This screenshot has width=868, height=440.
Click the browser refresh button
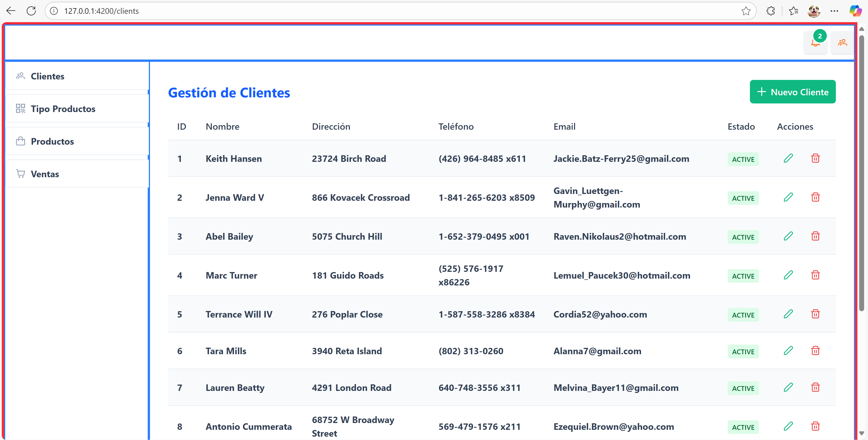tap(31, 11)
